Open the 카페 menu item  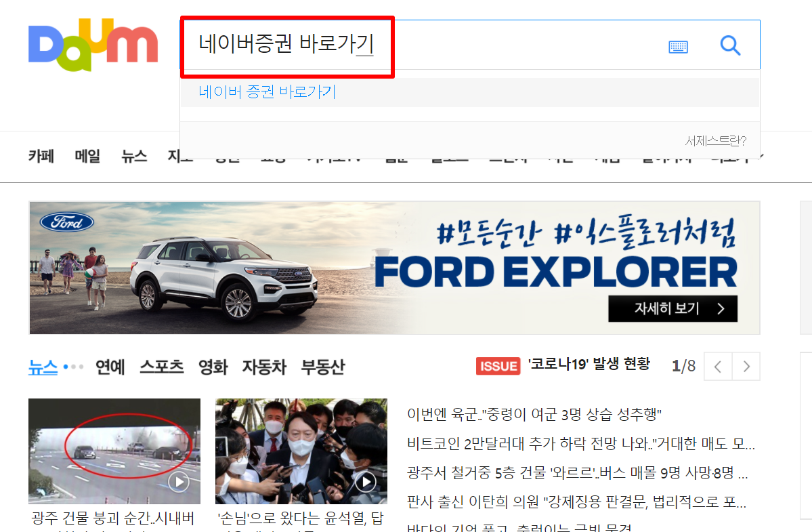pos(41,156)
